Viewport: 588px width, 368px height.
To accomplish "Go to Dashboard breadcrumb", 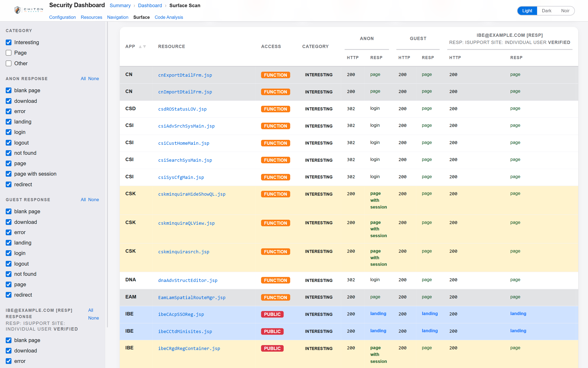I will pos(150,5).
